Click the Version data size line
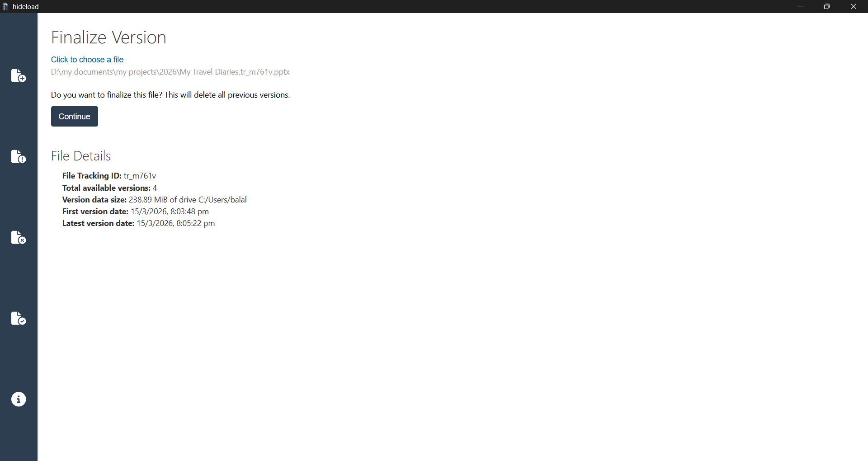868x461 pixels. click(155, 200)
